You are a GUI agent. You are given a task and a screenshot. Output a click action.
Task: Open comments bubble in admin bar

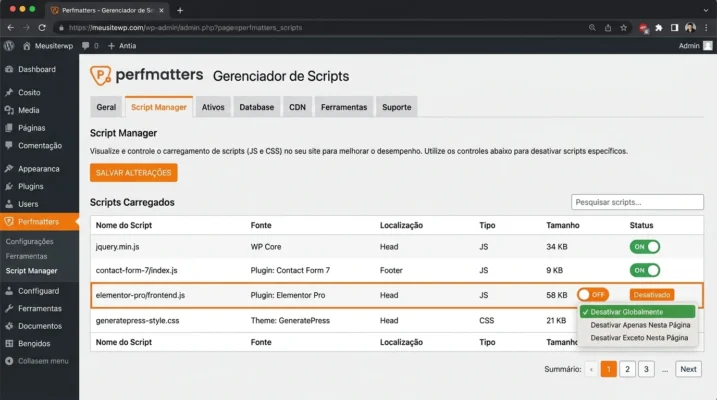pos(90,46)
